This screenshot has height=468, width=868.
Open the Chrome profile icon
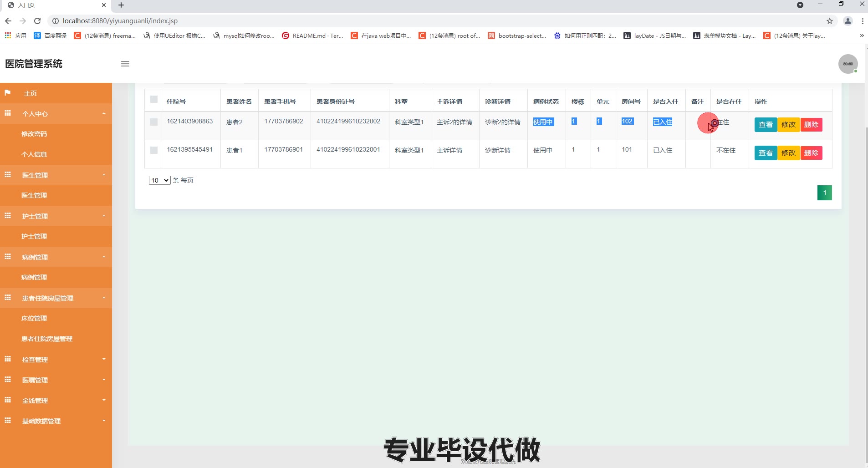point(848,21)
